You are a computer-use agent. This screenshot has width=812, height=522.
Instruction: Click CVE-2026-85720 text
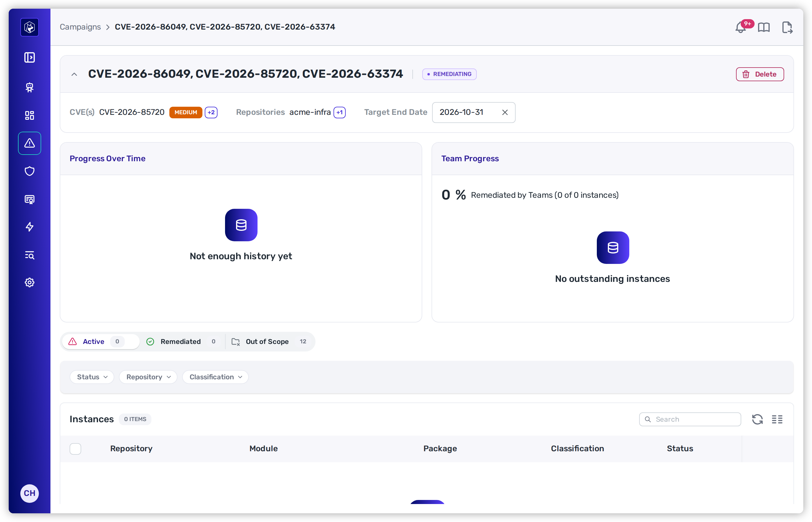pos(131,112)
